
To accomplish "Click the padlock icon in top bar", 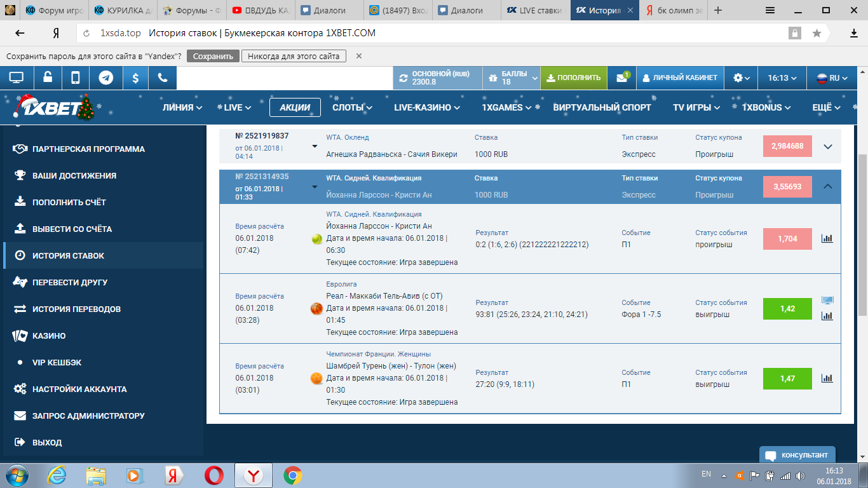I will tap(48, 78).
